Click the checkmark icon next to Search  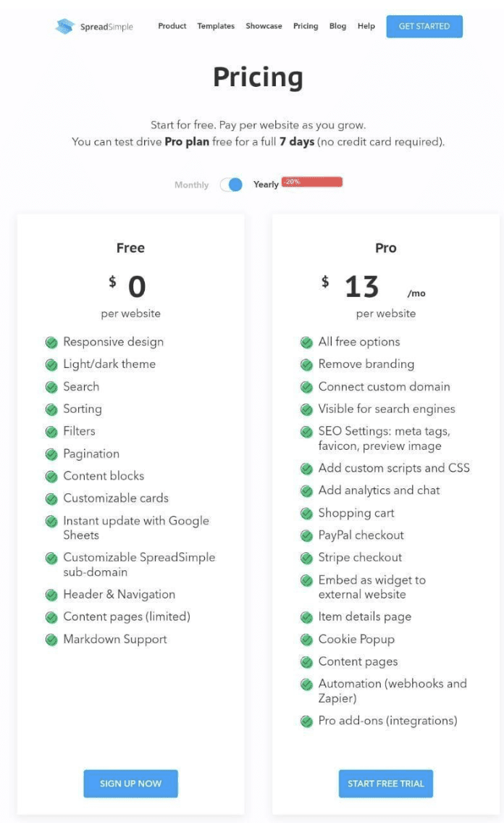51,387
